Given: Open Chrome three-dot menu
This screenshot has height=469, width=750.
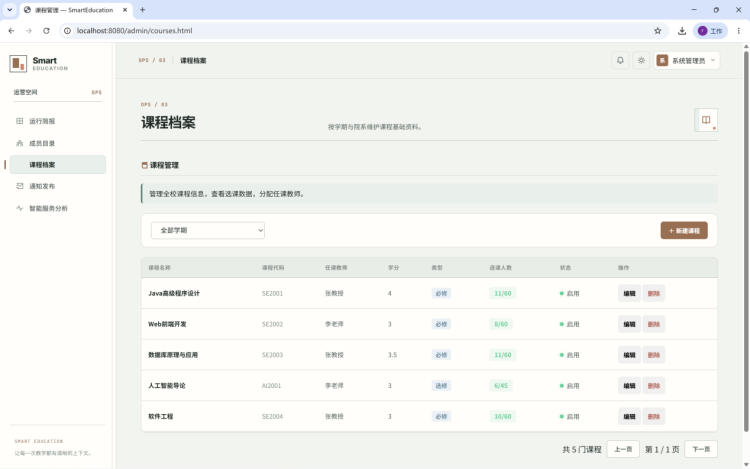Looking at the screenshot, I should coord(739,31).
